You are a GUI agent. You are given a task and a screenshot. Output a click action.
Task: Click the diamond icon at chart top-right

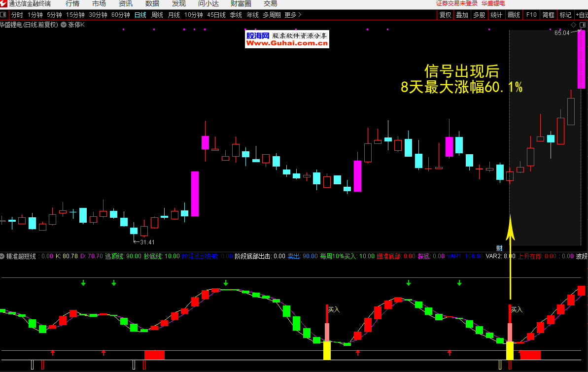coord(573,24)
